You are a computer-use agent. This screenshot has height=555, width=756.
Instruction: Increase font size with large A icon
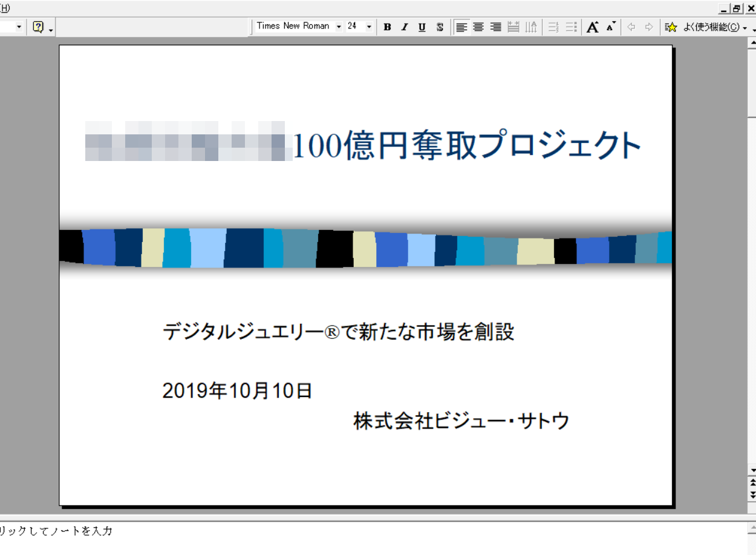coord(593,27)
